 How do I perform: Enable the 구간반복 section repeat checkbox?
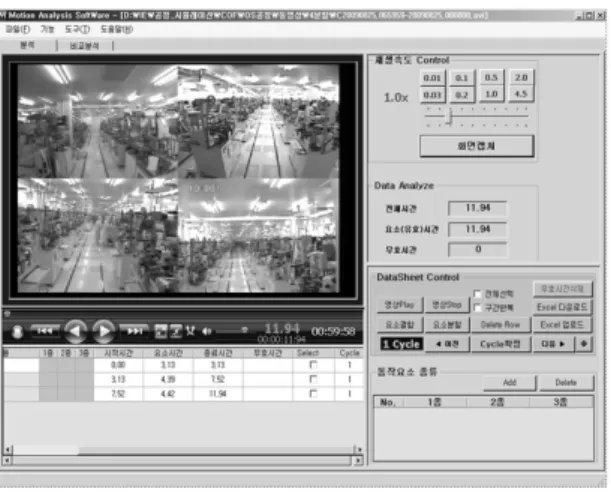(x=477, y=308)
